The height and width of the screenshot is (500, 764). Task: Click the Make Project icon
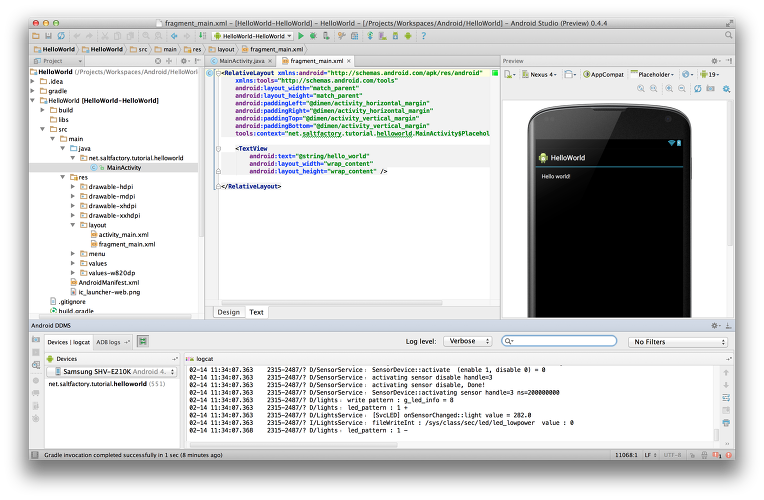pyautogui.click(x=202, y=36)
